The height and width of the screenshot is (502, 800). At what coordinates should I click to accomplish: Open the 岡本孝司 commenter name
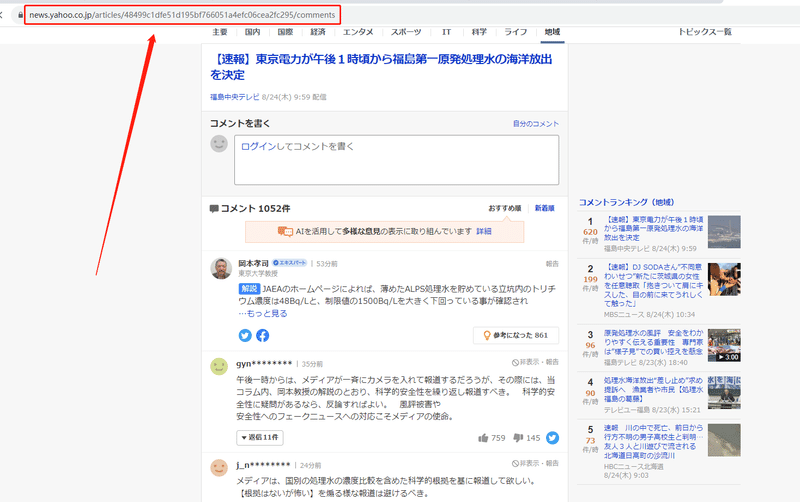[x=253, y=263]
